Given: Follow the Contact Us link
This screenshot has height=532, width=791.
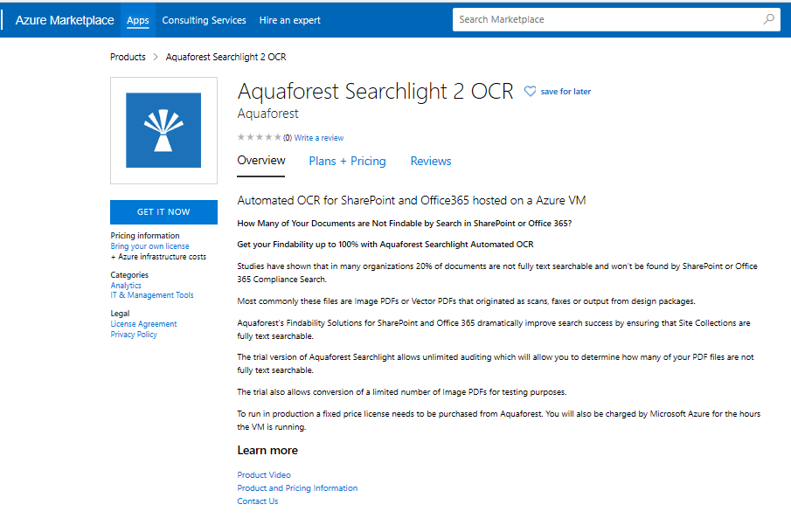Looking at the screenshot, I should [258, 501].
